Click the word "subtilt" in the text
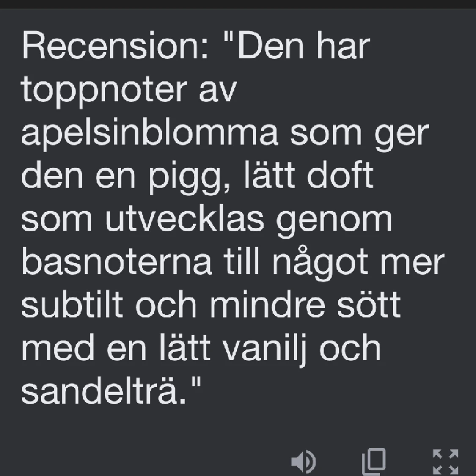 pos(72,305)
